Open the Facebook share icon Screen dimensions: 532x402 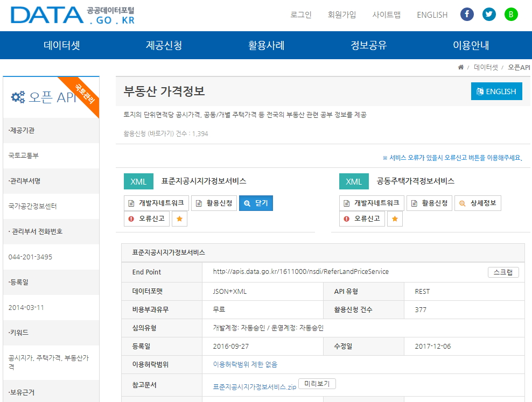[467, 14]
